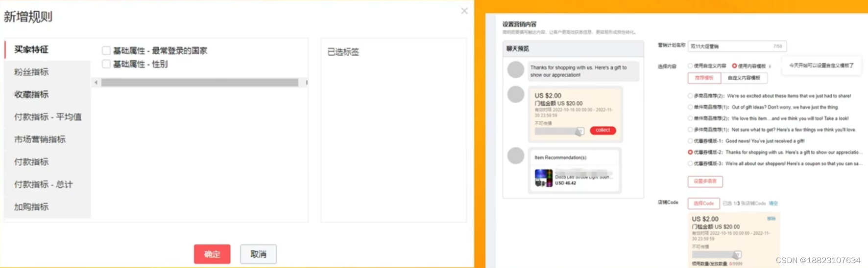Click the 清空 link beside 店铺Code
The width and height of the screenshot is (868, 268).
773,203
